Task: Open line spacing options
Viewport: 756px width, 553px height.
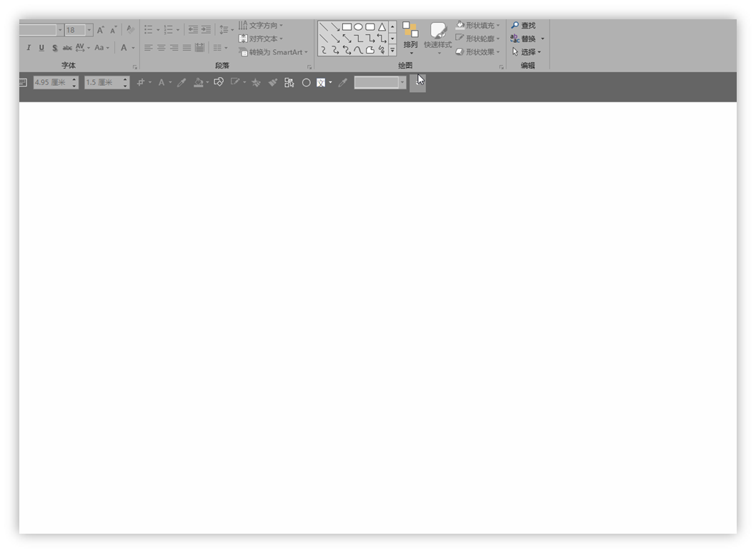Action: click(226, 30)
